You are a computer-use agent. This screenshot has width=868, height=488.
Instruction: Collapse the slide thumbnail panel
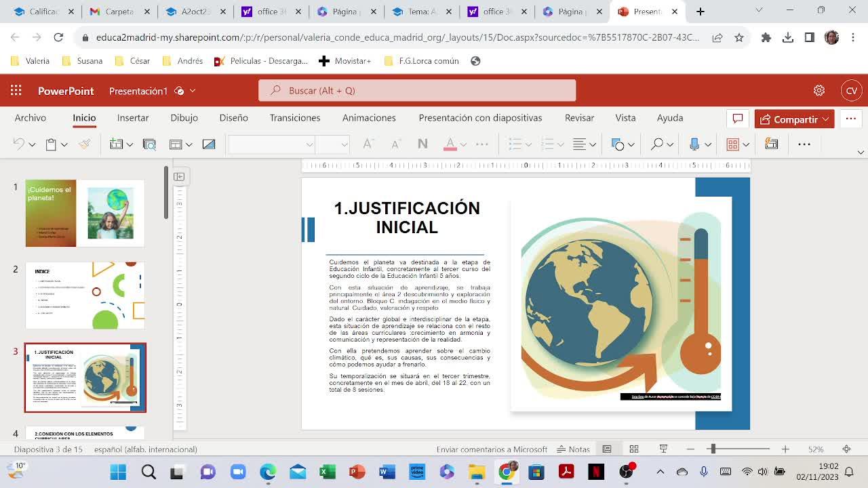pyautogui.click(x=179, y=177)
